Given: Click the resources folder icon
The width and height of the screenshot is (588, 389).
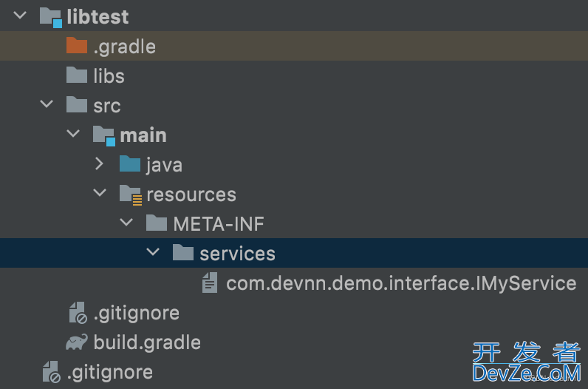Looking at the screenshot, I should pos(131,195).
